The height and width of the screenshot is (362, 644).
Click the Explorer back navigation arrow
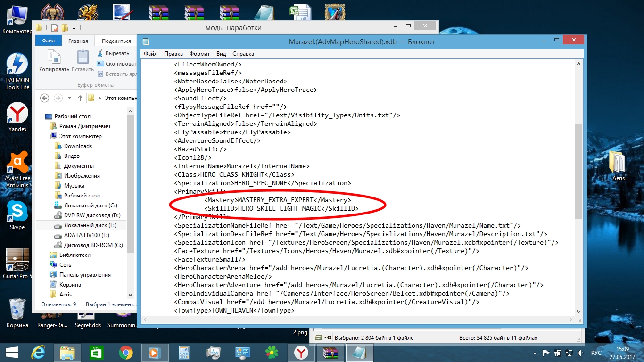click(x=45, y=98)
